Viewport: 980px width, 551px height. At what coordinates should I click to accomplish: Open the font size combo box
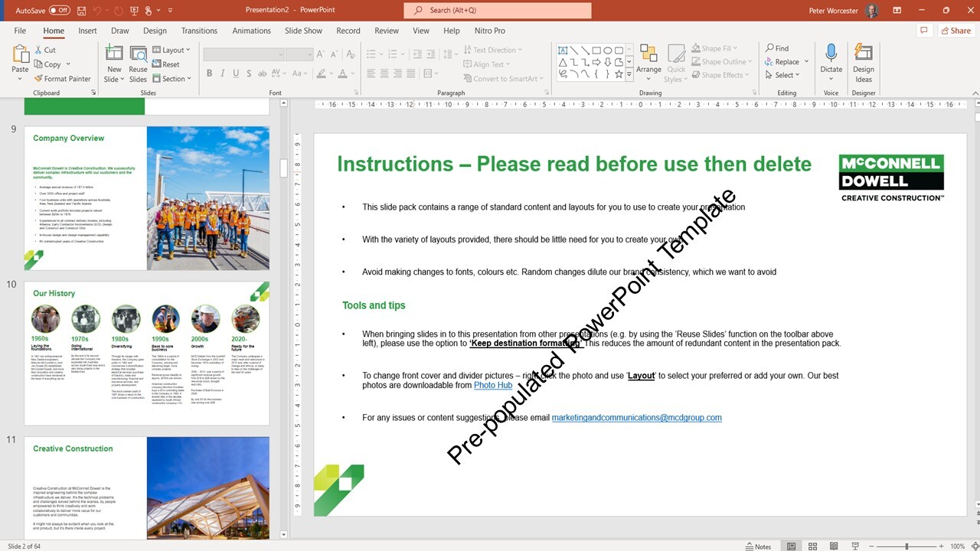click(x=299, y=54)
